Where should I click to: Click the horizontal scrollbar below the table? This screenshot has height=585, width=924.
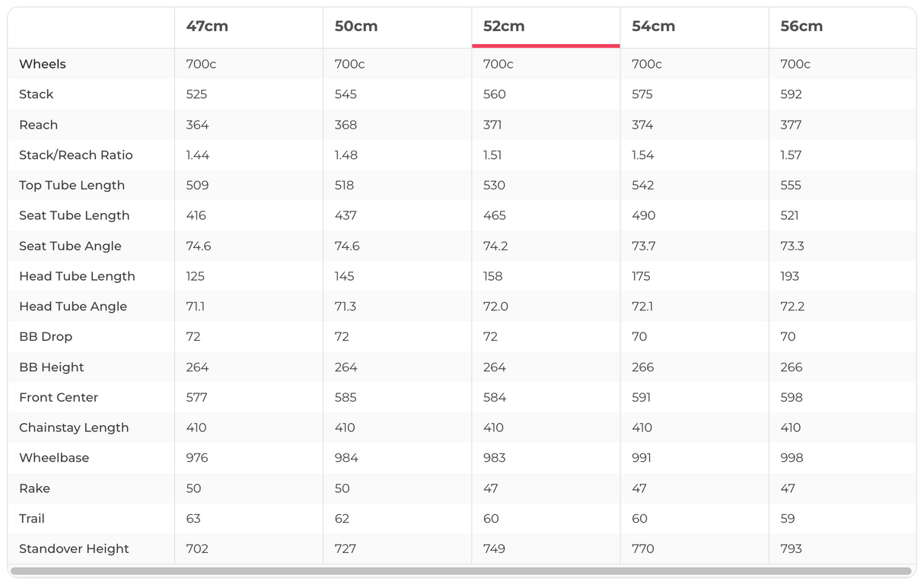point(460,571)
